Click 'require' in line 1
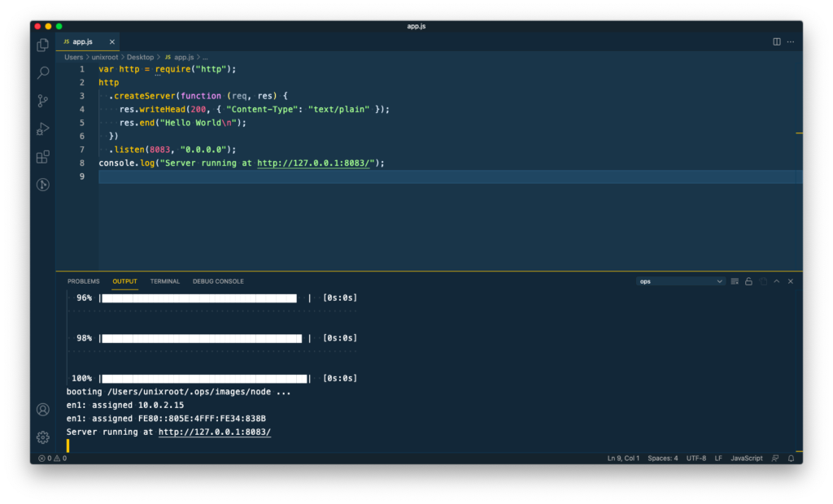 tap(172, 69)
